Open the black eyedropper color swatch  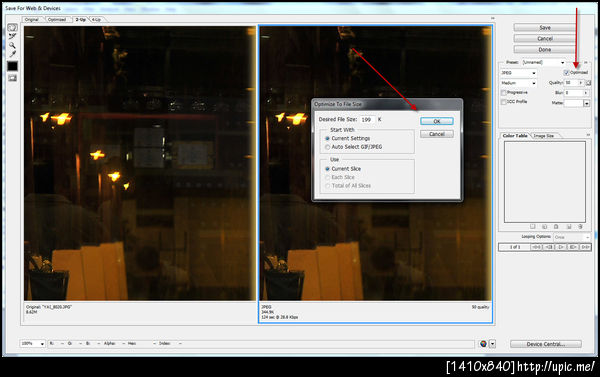click(x=12, y=66)
